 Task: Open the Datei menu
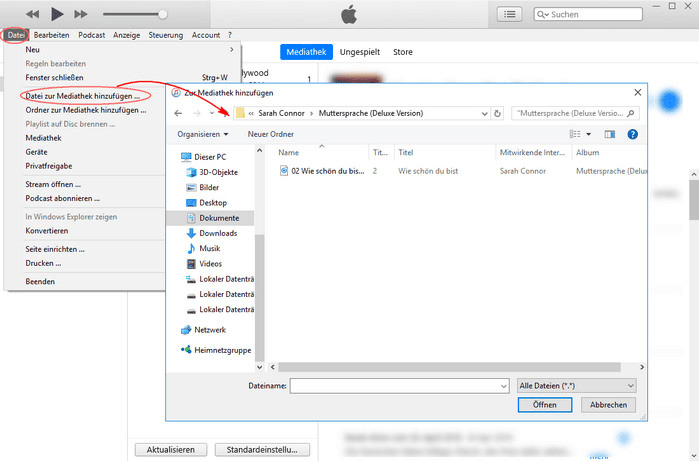16,35
